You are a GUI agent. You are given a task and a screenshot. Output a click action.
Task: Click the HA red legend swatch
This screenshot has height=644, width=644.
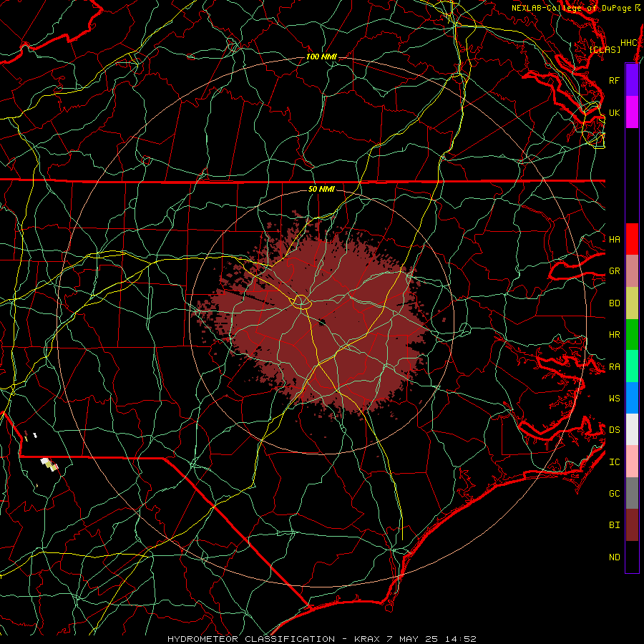pyautogui.click(x=632, y=239)
